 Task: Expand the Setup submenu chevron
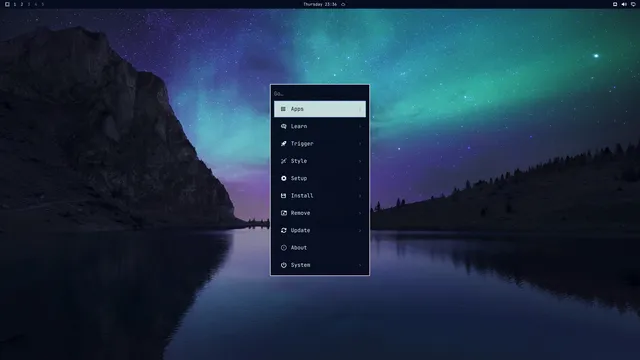tap(360, 178)
